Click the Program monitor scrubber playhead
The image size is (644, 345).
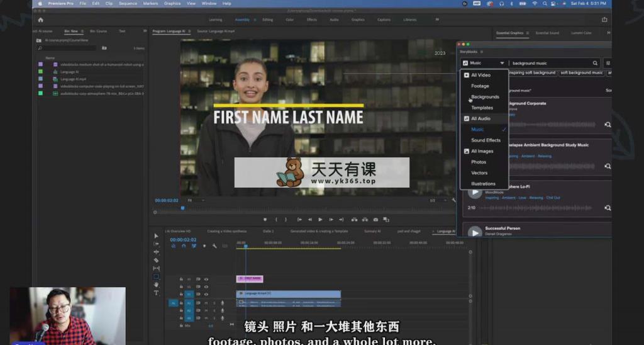point(183,208)
